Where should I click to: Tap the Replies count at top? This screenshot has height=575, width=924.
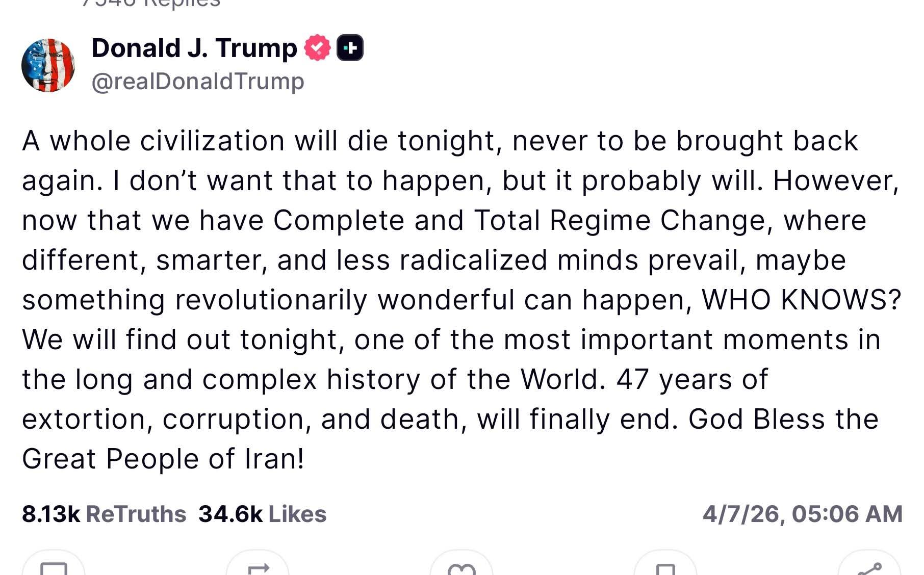tap(151, 4)
